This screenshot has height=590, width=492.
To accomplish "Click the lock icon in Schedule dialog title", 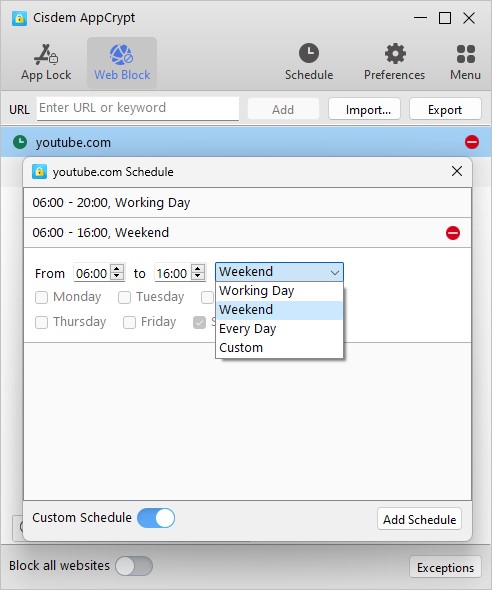I will pos(39,172).
